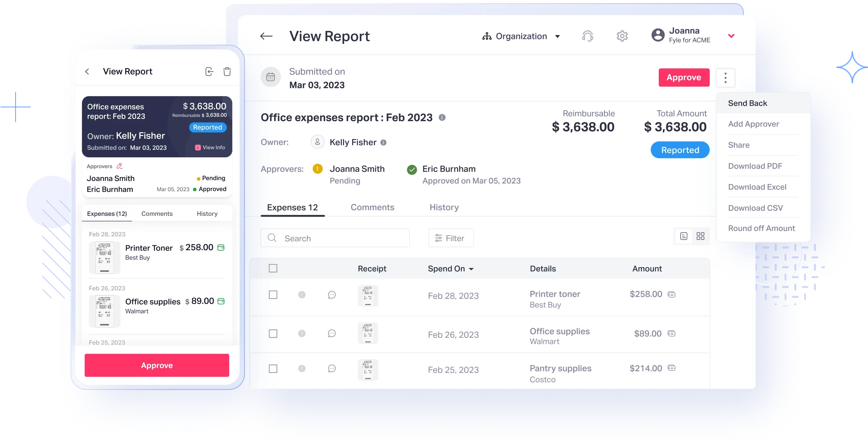Click into the Search expenses field
The width and height of the screenshot is (868, 446).
click(x=335, y=238)
